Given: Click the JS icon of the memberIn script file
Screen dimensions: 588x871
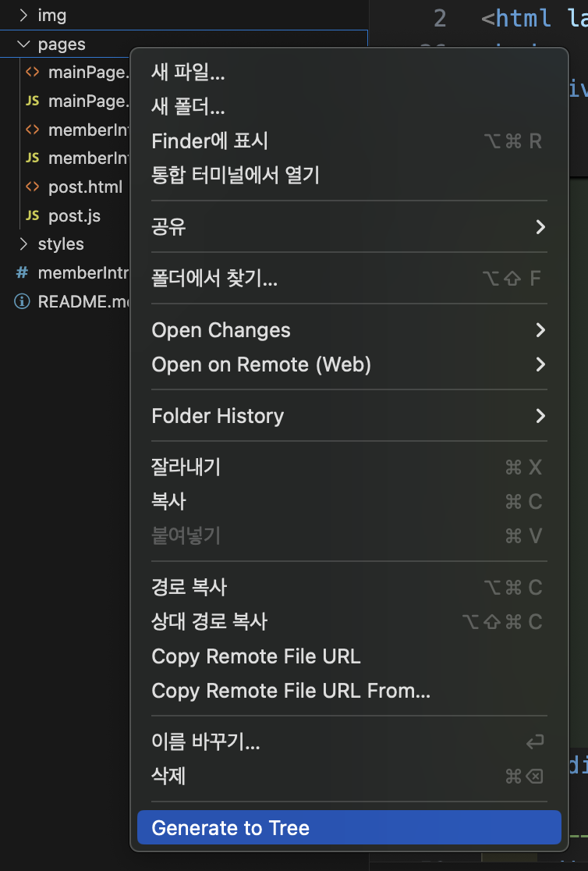Looking at the screenshot, I should (32, 158).
